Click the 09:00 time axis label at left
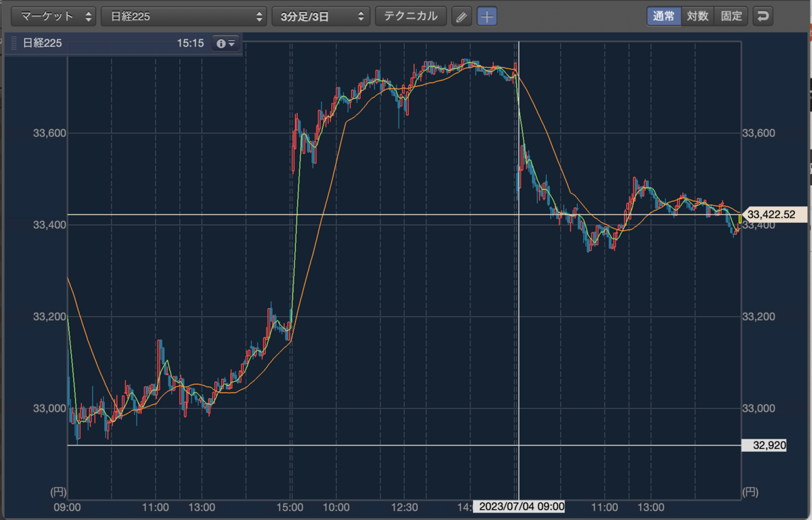Image resolution: width=812 pixels, height=520 pixels. (x=67, y=507)
